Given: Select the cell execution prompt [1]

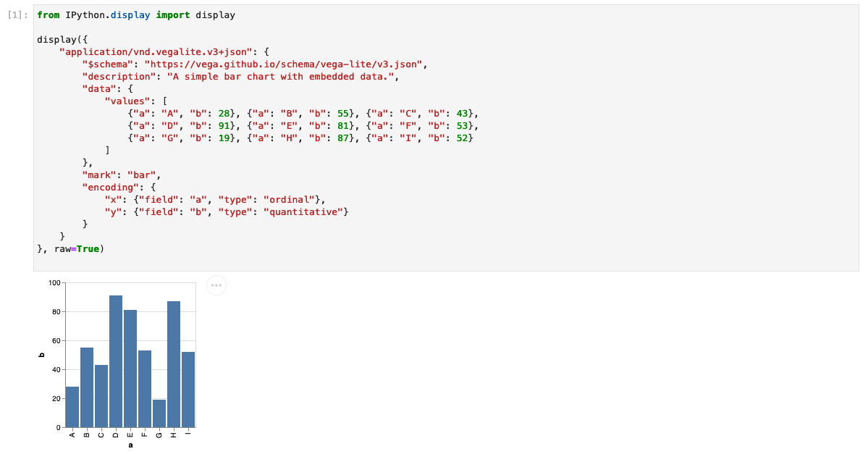Looking at the screenshot, I should [x=17, y=15].
